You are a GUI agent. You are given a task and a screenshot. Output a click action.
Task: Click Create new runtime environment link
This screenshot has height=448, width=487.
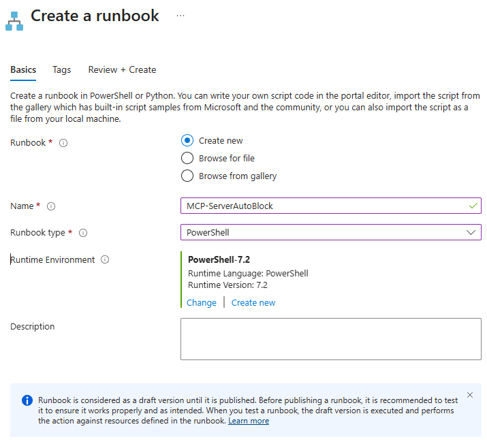[x=253, y=303]
